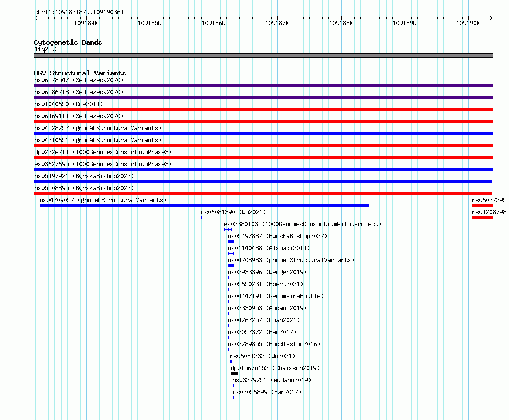Viewport: 509px width, 420px height.
Task: Open the nsv4209052 (gnomADStructuralVariants) label
Action: tap(103, 200)
